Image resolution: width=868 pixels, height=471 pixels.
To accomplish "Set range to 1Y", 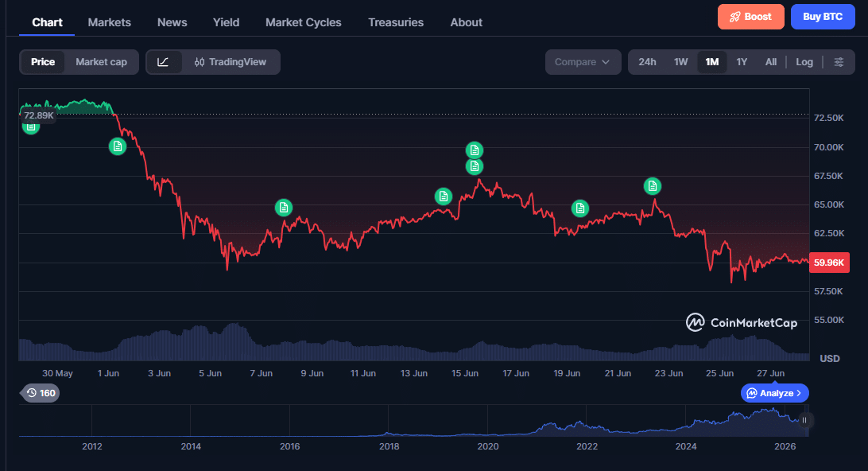I will [742, 62].
